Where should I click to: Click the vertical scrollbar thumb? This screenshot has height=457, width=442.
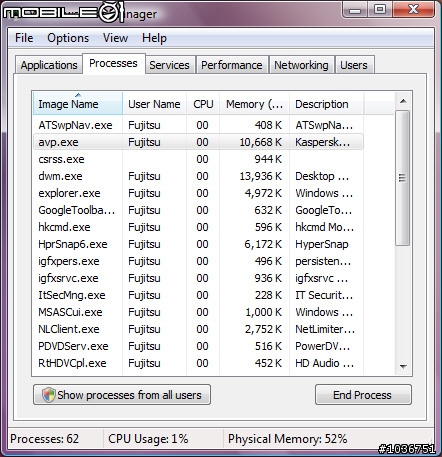403,178
